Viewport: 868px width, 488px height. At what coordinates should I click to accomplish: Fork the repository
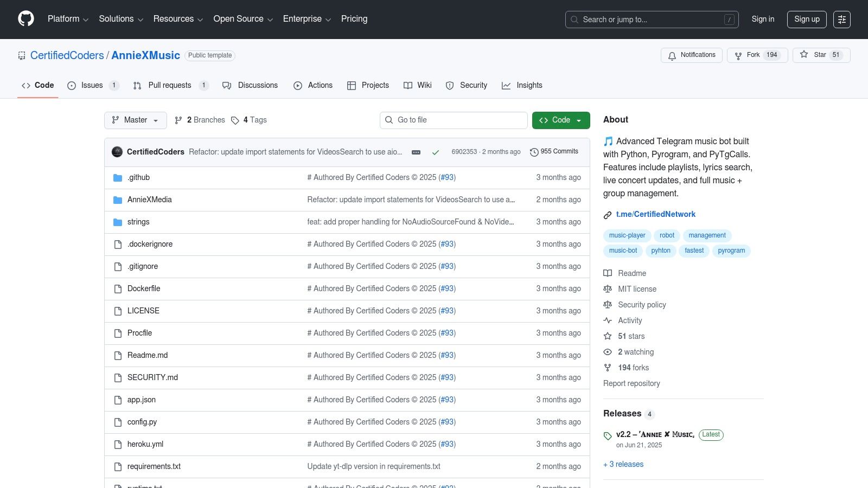(757, 55)
